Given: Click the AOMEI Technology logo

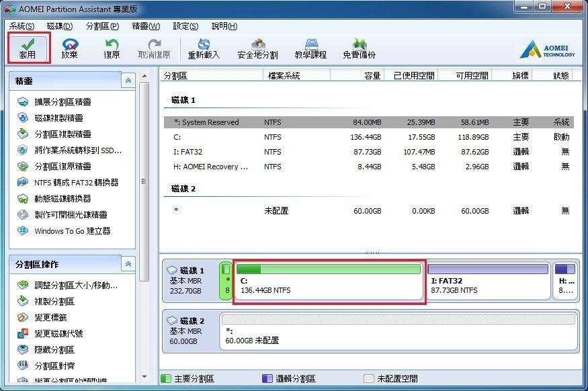Looking at the screenshot, I should click(547, 50).
